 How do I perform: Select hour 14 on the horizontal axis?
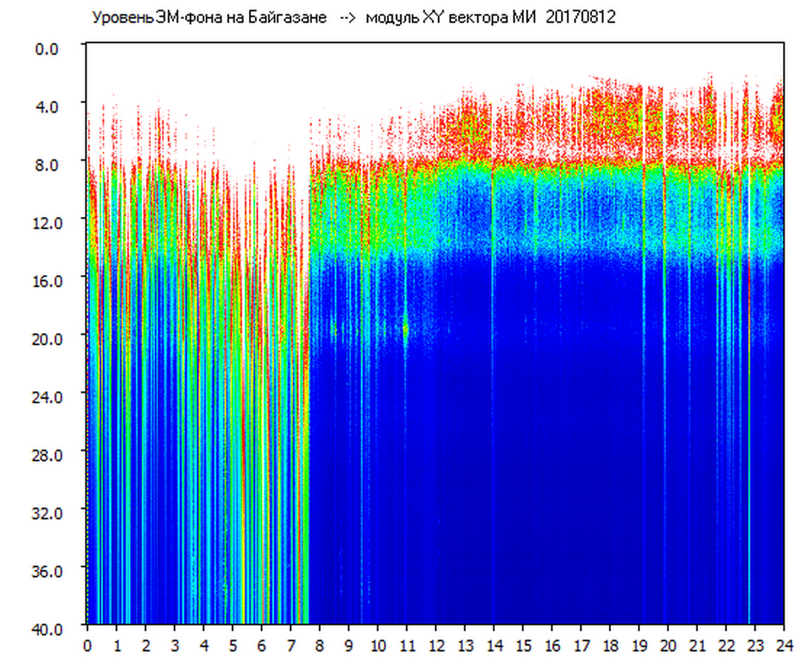493,646
